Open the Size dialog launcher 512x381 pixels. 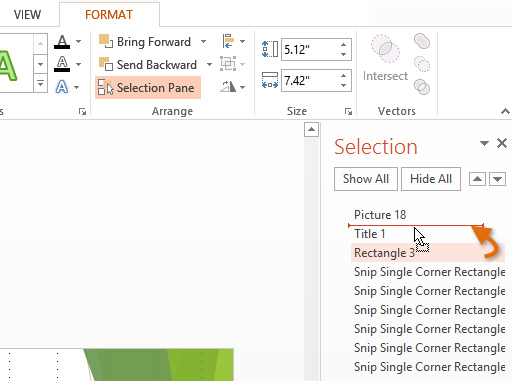click(x=348, y=112)
